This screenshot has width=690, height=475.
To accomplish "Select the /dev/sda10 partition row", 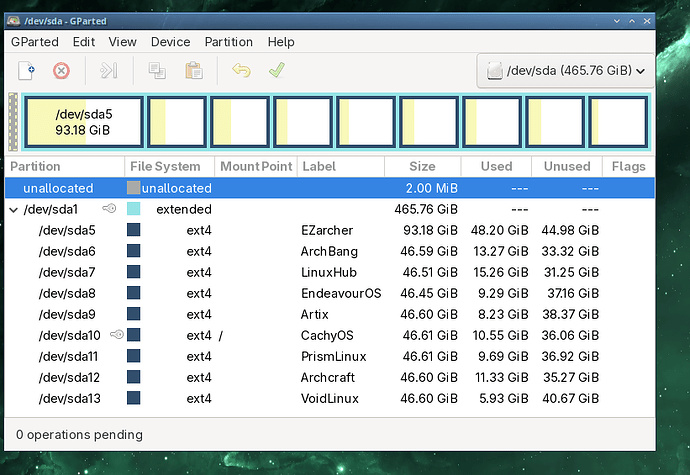I will [330, 335].
